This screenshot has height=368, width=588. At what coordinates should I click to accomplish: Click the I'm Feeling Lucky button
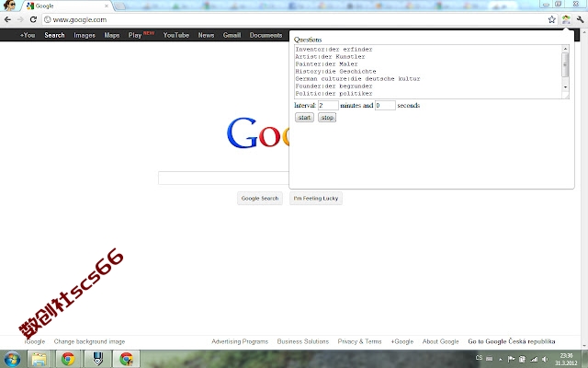coord(316,199)
